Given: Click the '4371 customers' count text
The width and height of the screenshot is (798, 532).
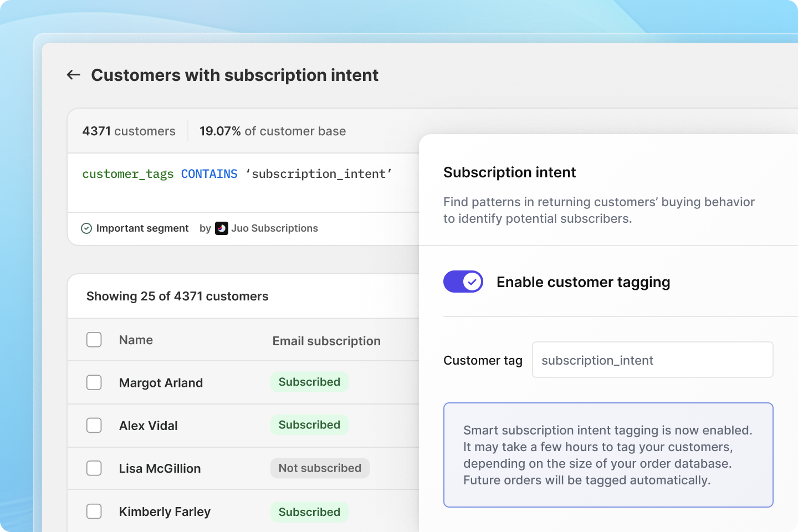Looking at the screenshot, I should point(129,131).
